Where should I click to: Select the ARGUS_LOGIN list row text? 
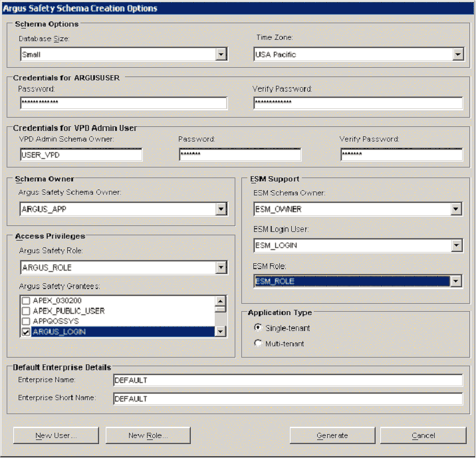tap(59, 332)
